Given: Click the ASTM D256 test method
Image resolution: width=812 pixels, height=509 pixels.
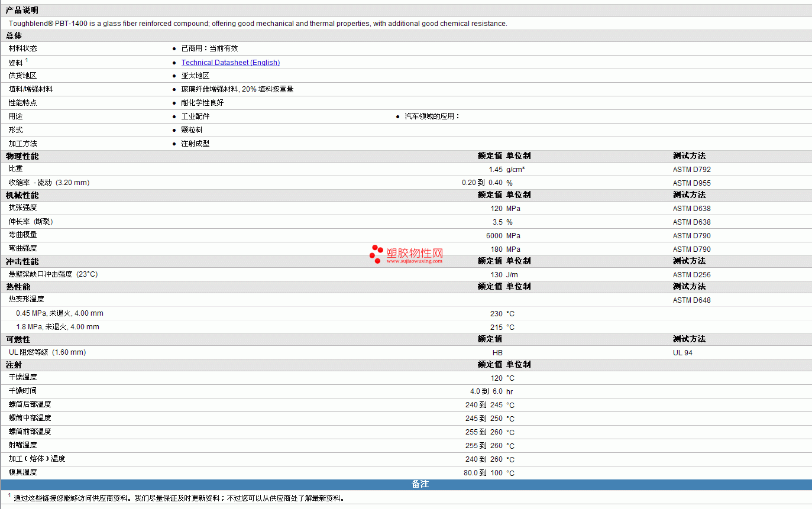Looking at the screenshot, I should point(692,275).
